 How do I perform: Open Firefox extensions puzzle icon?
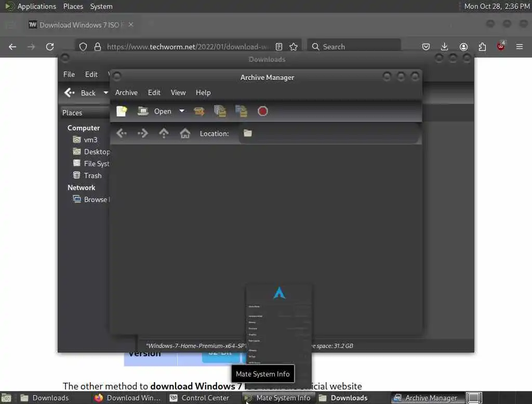coord(482,47)
